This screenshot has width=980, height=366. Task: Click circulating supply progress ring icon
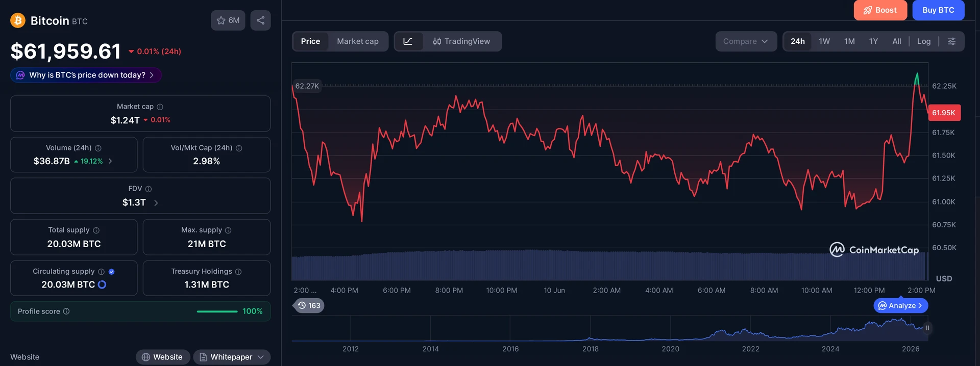[102, 284]
